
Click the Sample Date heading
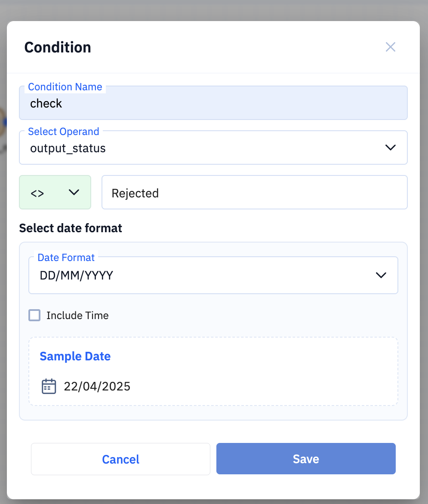point(75,356)
